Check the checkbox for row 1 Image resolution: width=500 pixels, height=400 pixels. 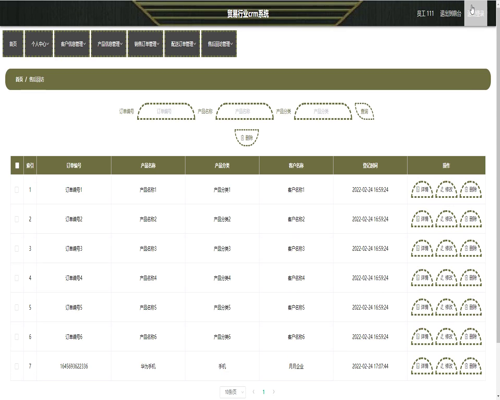pyautogui.click(x=17, y=190)
